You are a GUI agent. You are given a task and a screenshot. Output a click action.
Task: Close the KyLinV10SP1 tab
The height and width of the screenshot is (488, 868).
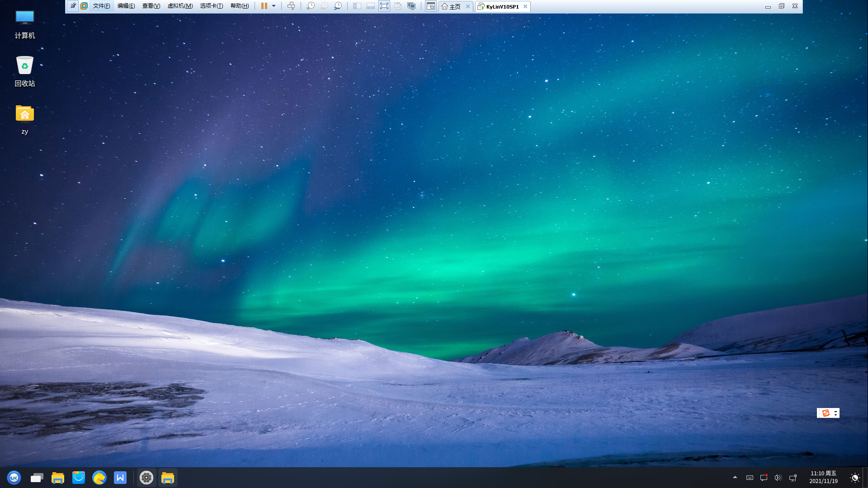(525, 6)
